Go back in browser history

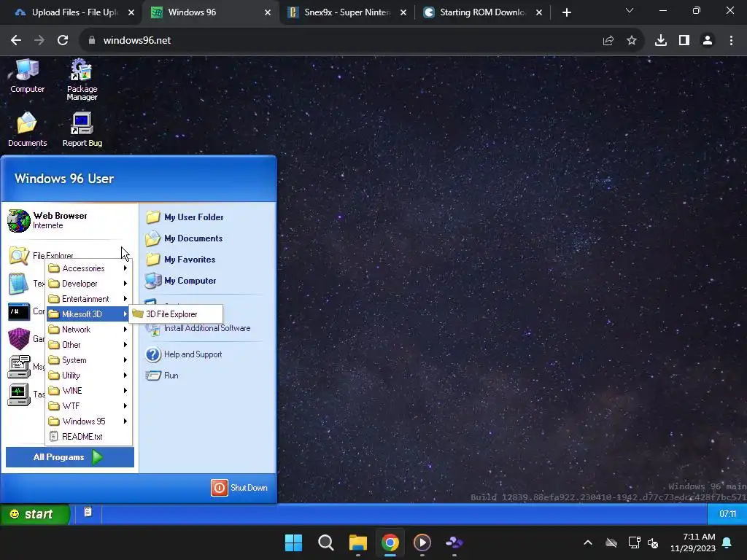pyautogui.click(x=16, y=41)
